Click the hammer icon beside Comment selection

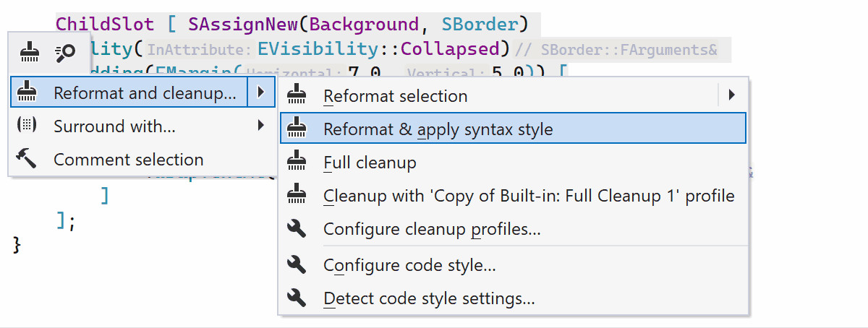point(27,159)
